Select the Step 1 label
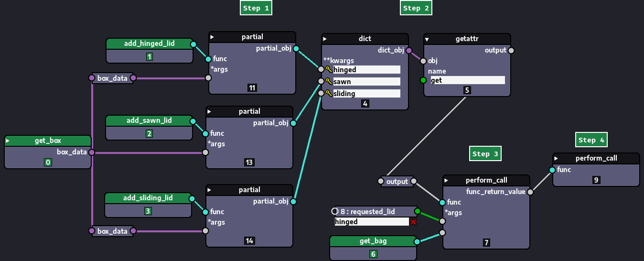The width and height of the screenshot is (644, 261). [x=256, y=8]
